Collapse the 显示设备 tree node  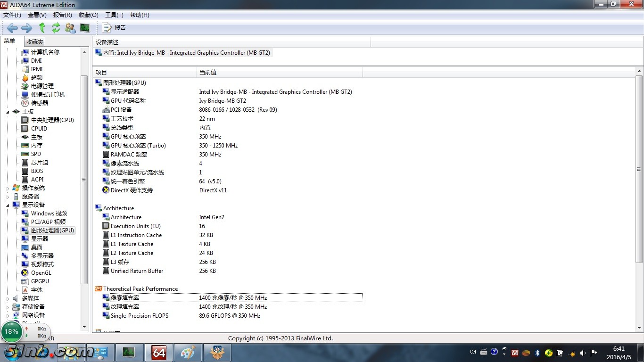pyautogui.click(x=8, y=205)
